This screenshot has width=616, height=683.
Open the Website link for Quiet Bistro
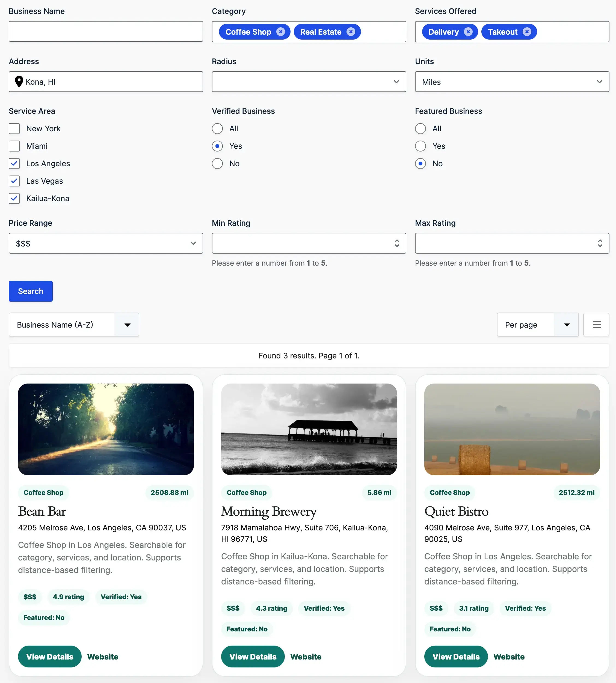(x=509, y=657)
